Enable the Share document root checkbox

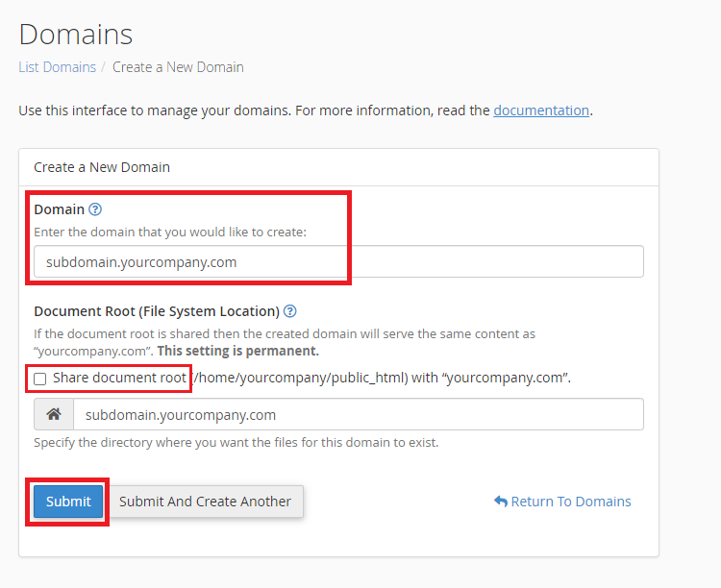pyautogui.click(x=40, y=379)
